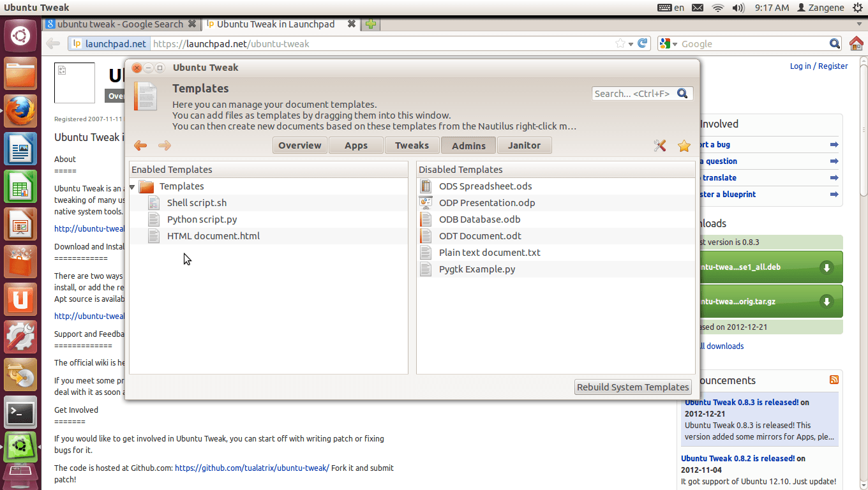Open Terminal from the launcher
Image resolution: width=868 pixels, height=490 pixels.
(x=20, y=413)
